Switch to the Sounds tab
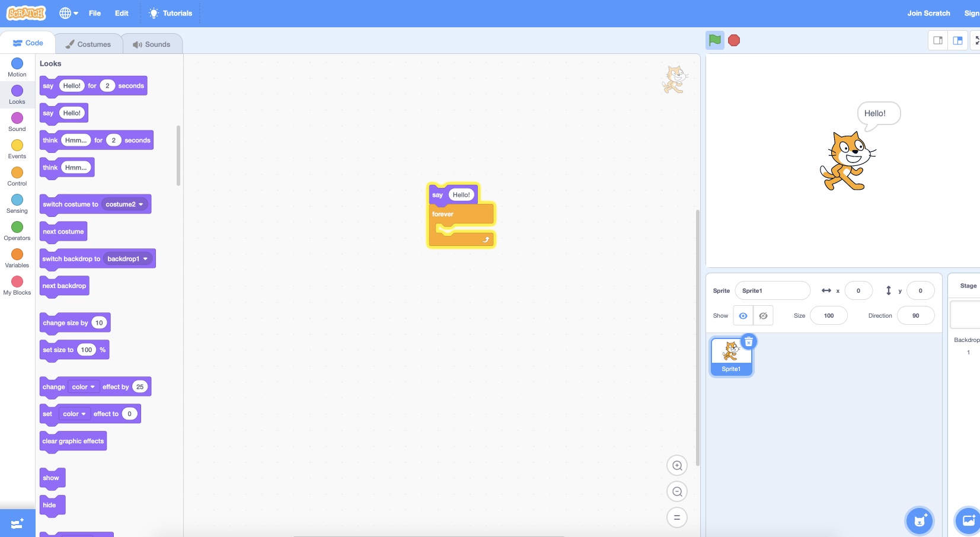Image resolution: width=980 pixels, height=537 pixels. pos(152,44)
